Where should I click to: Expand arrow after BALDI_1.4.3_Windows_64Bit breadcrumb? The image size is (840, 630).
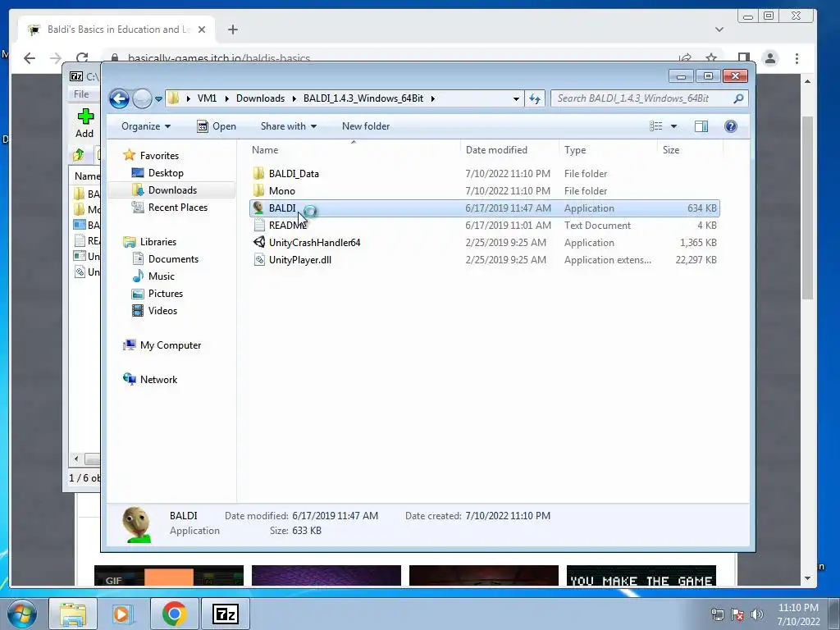coord(432,98)
